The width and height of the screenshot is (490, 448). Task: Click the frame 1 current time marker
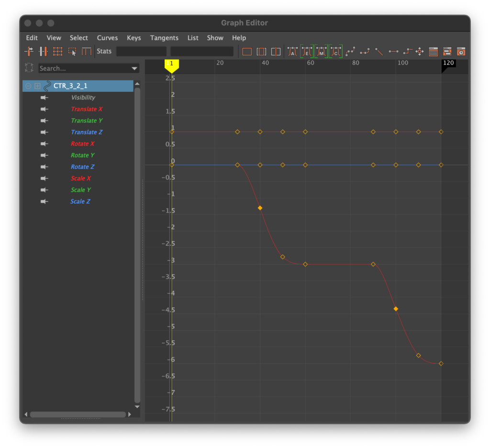pyautogui.click(x=171, y=64)
